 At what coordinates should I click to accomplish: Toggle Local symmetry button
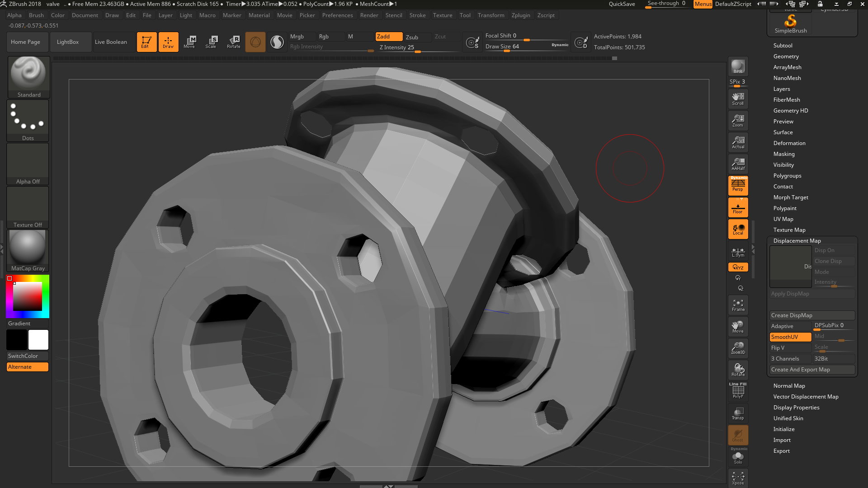(738, 229)
